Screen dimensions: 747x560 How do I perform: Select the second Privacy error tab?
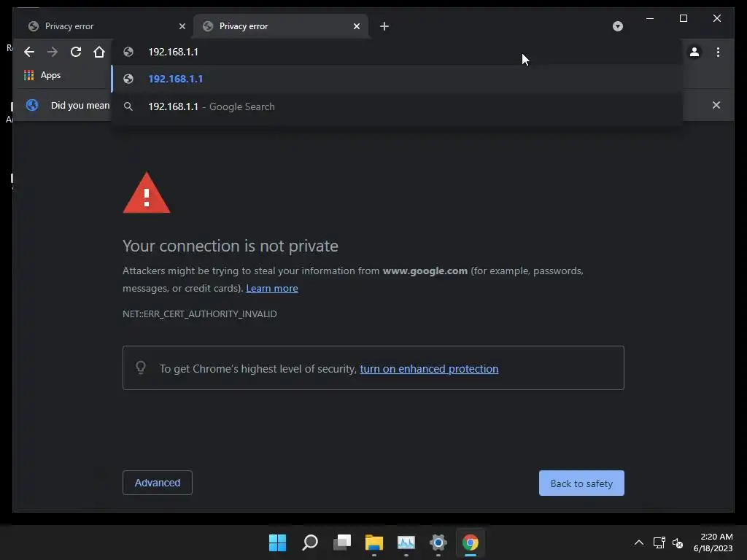coord(281,26)
